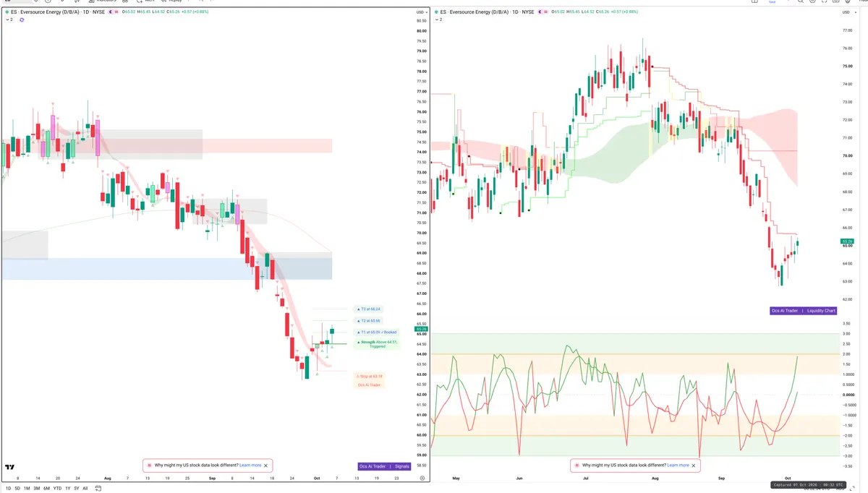Viewport: 868px width, 493px height.
Task: Click Sep on the left time axis
Action: (x=211, y=479)
